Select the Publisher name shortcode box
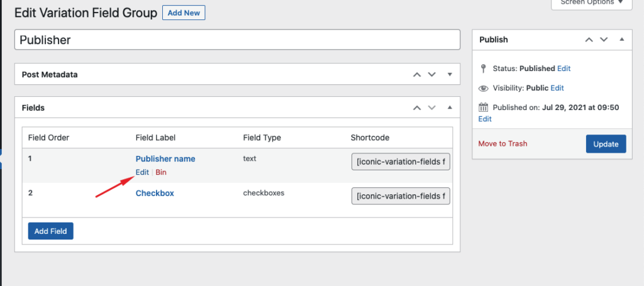 click(401, 162)
